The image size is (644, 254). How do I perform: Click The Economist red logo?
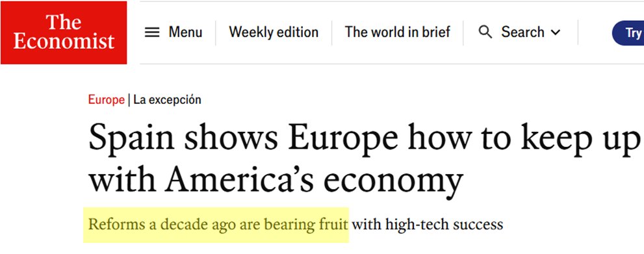point(64,32)
